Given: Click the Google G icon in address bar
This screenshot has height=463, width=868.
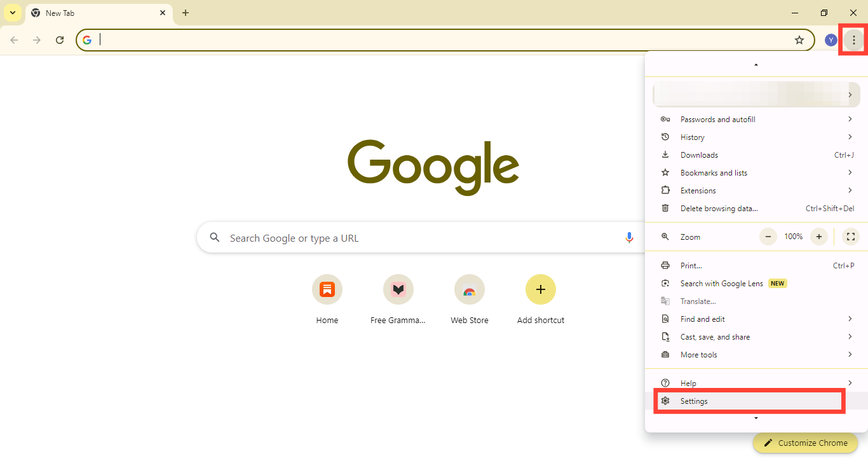Looking at the screenshot, I should 87,40.
